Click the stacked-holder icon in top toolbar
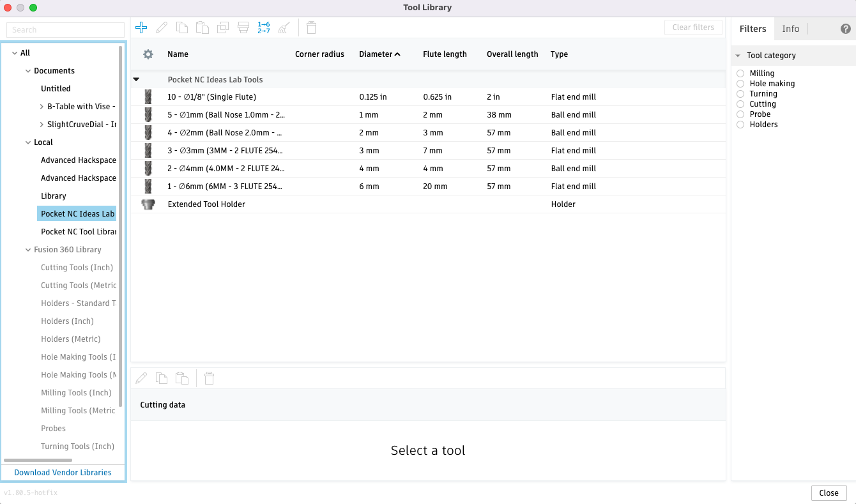This screenshot has height=504, width=856. (243, 27)
